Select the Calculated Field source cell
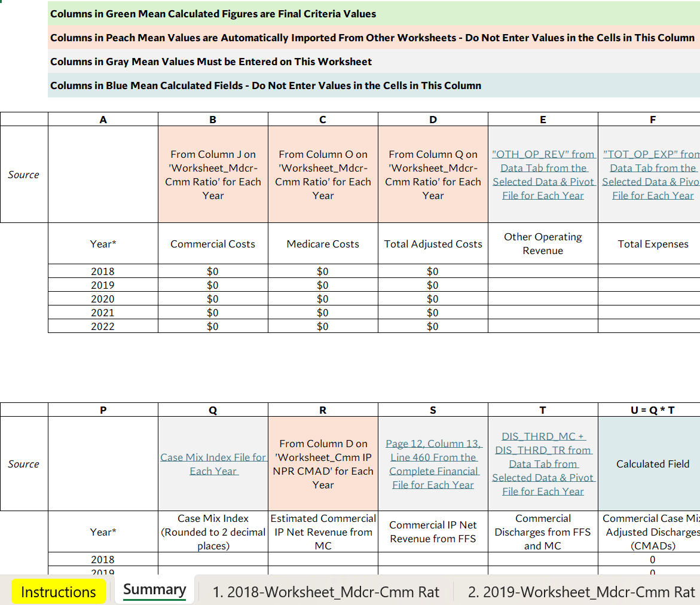 coord(649,464)
